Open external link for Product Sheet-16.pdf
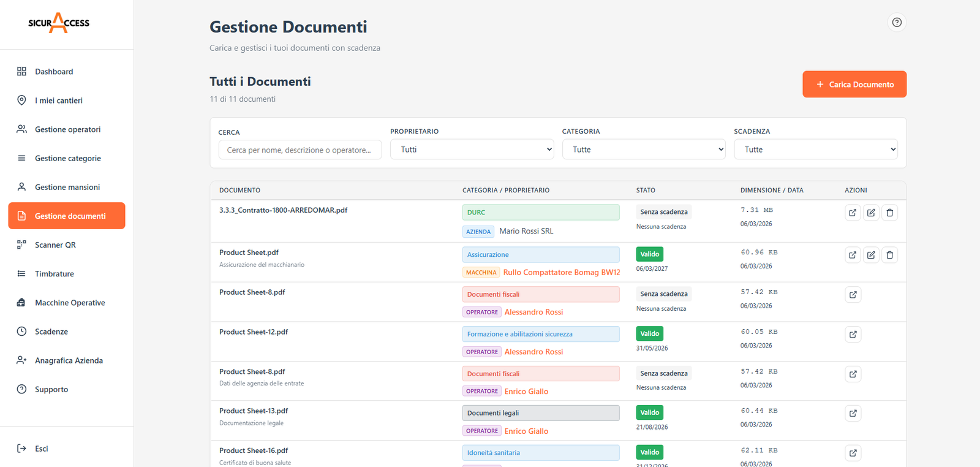 (x=853, y=454)
